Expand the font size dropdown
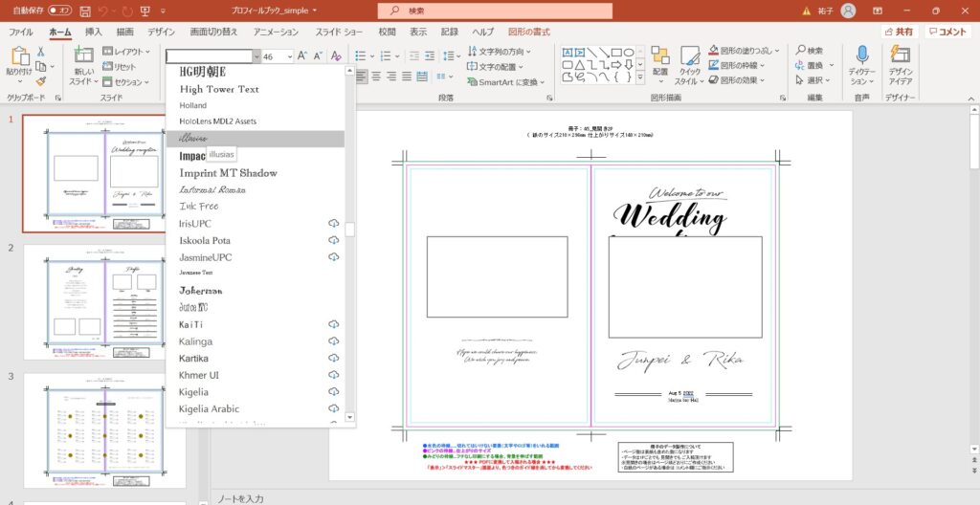Image resolution: width=980 pixels, height=505 pixels. click(288, 56)
